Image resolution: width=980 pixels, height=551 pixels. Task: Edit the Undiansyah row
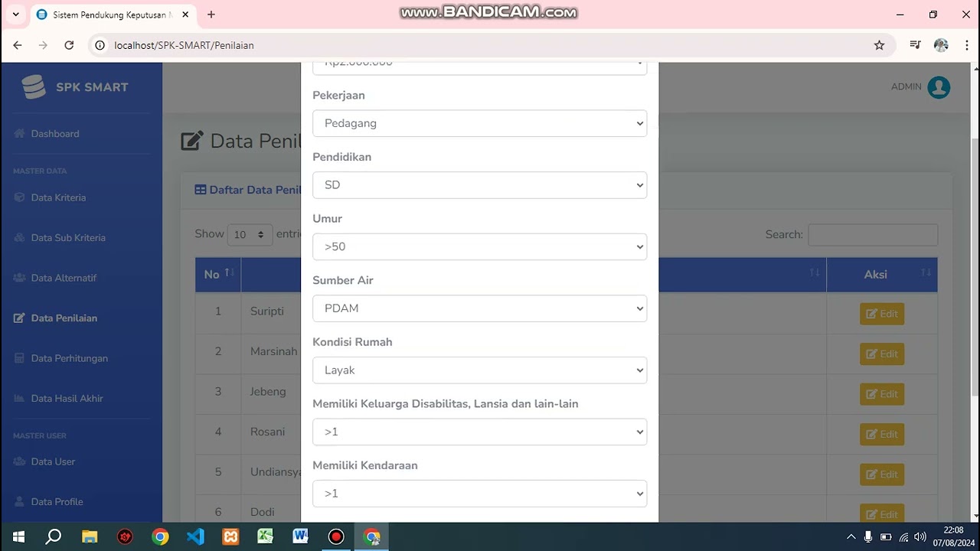[x=882, y=474]
